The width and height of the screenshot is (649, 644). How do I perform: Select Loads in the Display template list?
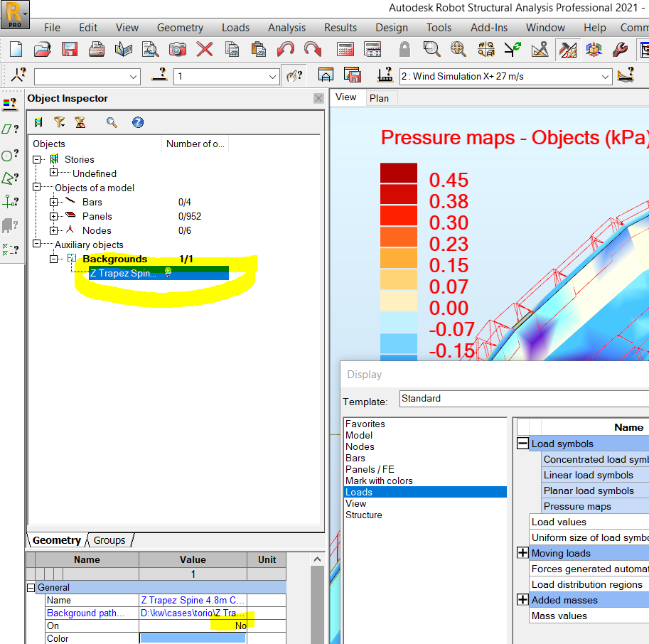[359, 491]
